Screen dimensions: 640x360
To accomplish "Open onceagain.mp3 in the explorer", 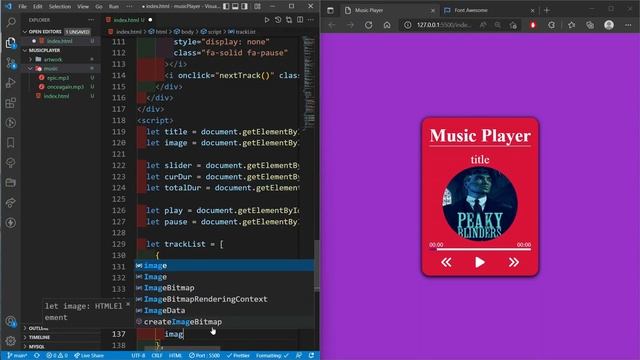I will click(65, 87).
